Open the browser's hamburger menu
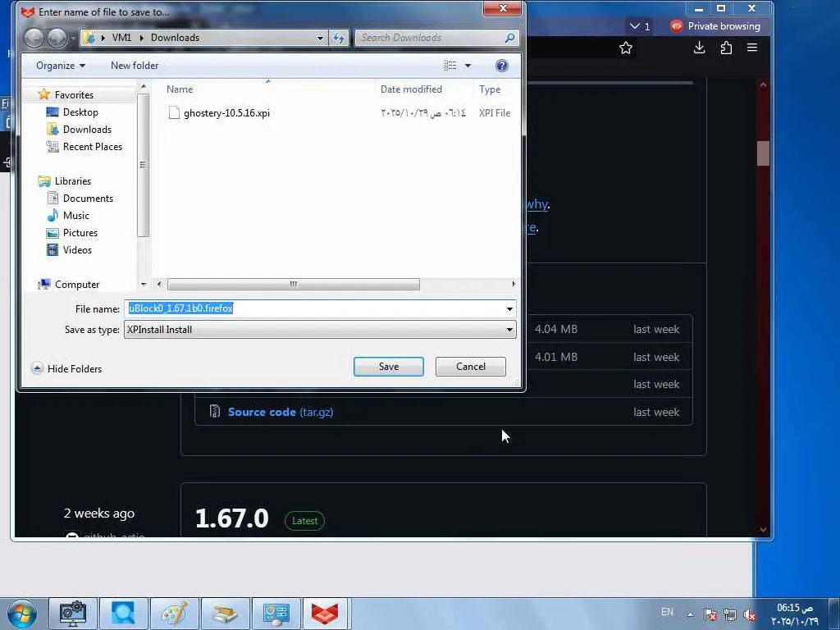Screen dimensions: 840x630 [752, 48]
